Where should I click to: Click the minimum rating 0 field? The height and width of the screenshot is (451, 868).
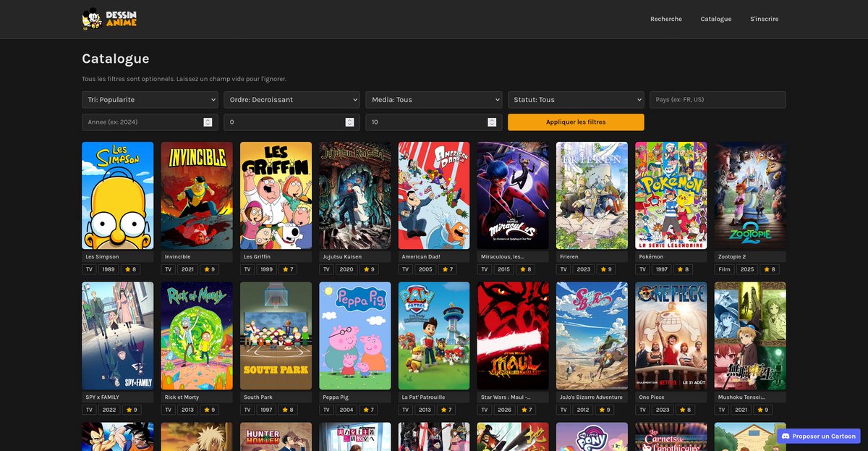(x=292, y=122)
